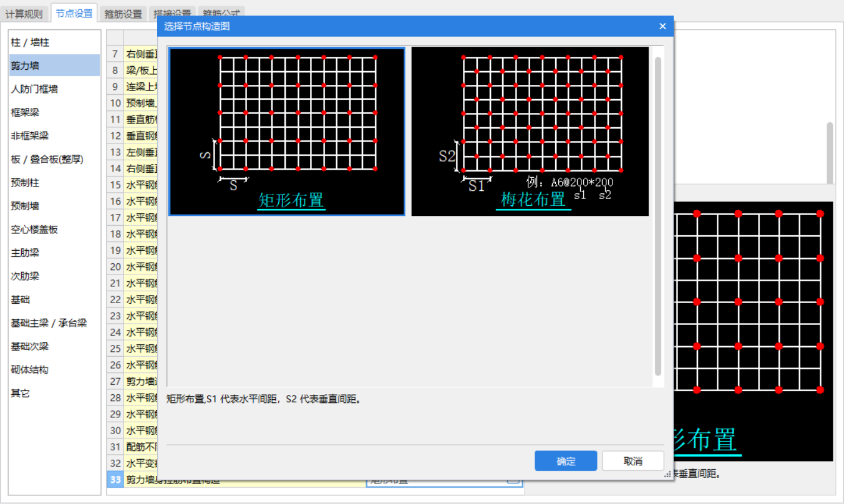Click the large preview image in background

754,331
